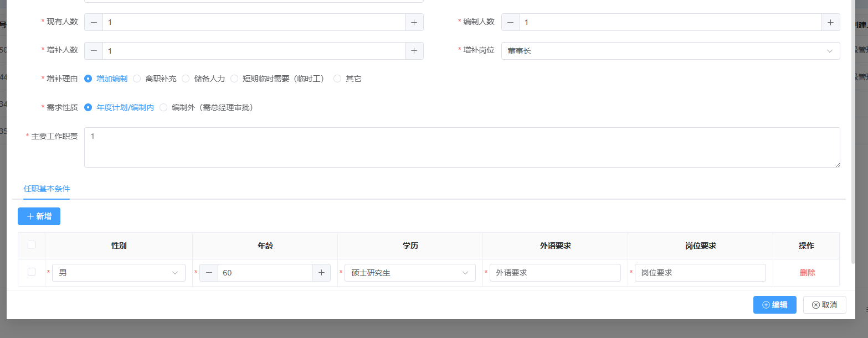Expand the 性别 dropdown showing 男
Viewport: 868px width, 338px height.
click(119, 273)
